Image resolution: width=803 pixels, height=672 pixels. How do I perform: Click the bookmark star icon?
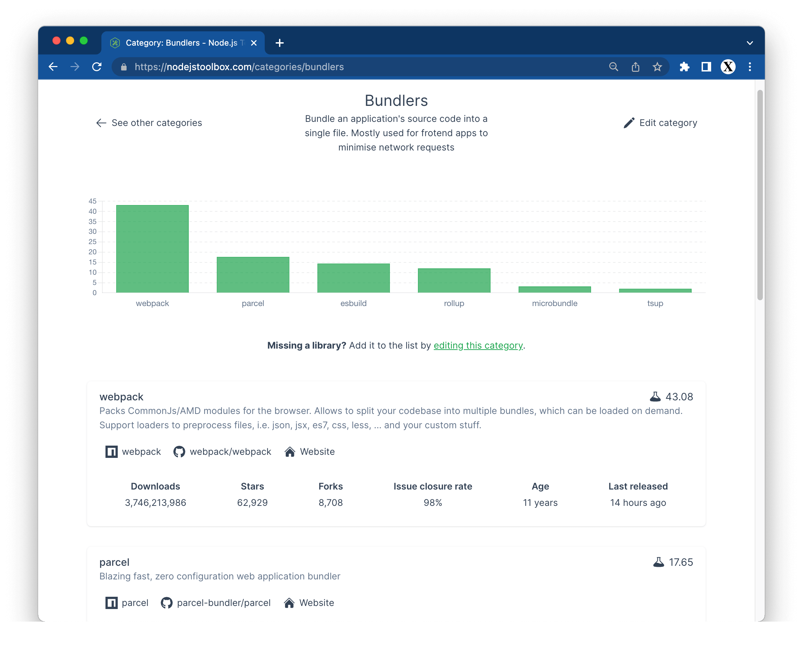[x=657, y=67]
